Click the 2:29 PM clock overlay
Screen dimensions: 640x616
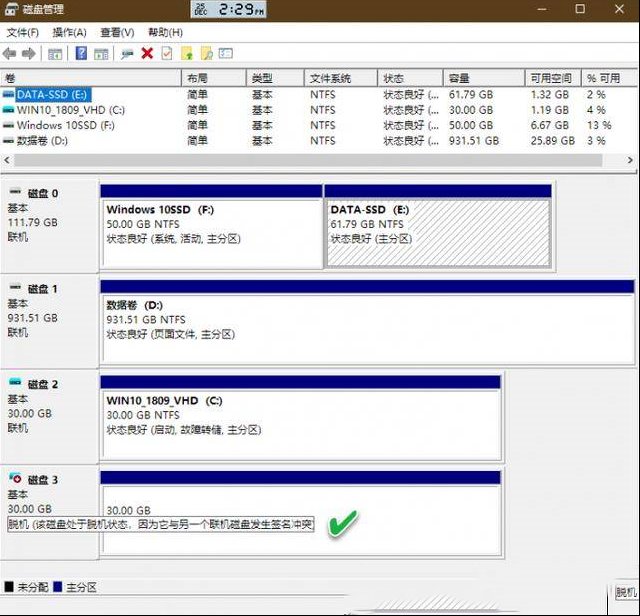(x=229, y=9)
